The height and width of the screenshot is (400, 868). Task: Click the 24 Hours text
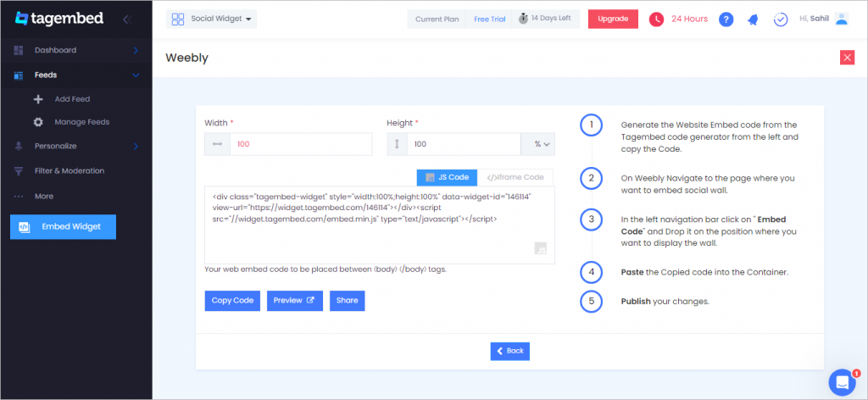tap(689, 19)
